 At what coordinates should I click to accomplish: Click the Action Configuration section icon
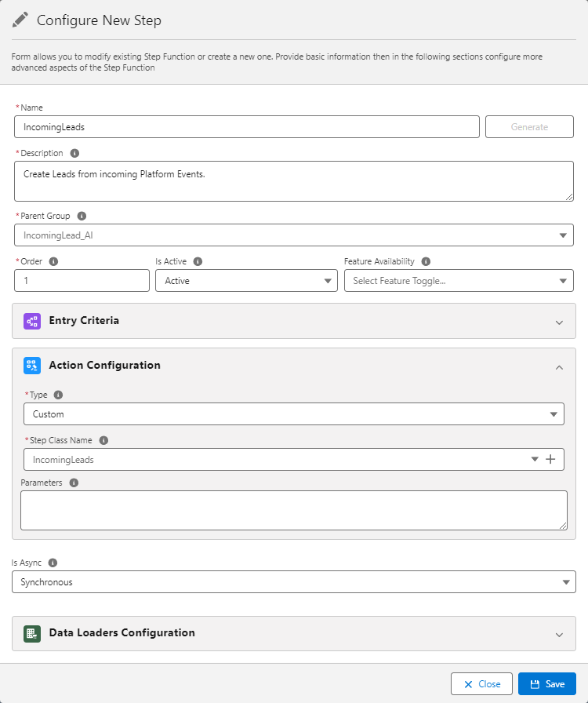click(x=31, y=365)
